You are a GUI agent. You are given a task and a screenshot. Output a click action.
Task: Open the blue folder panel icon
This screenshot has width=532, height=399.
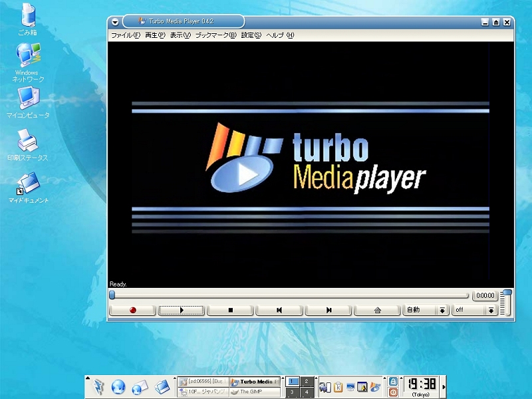point(162,387)
